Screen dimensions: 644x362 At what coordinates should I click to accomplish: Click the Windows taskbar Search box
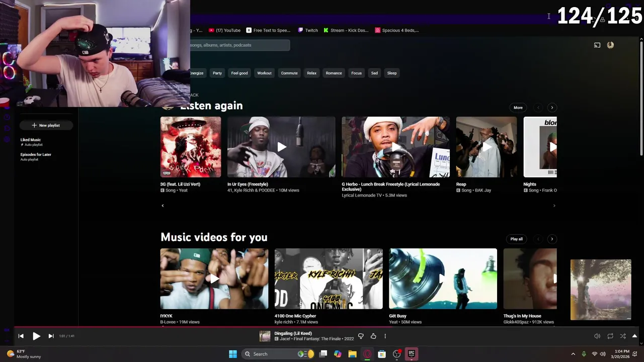click(278, 354)
